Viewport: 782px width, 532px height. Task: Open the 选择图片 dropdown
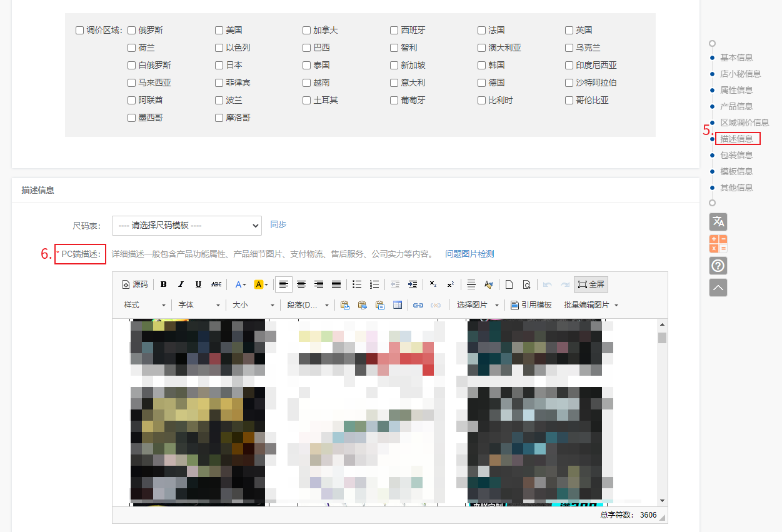tap(478, 305)
